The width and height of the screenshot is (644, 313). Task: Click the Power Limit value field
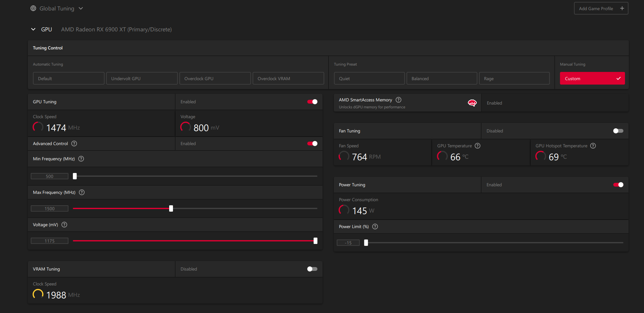(348, 243)
